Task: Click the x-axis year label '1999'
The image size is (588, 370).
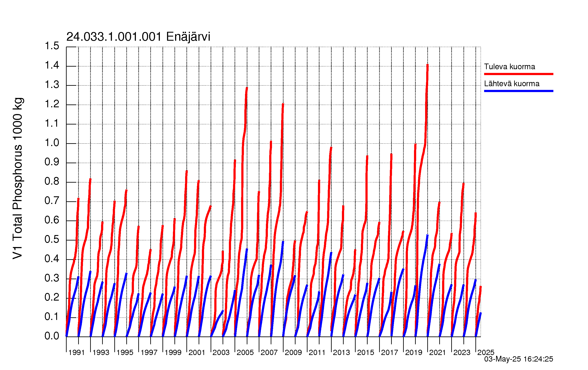Action: [x=173, y=352]
